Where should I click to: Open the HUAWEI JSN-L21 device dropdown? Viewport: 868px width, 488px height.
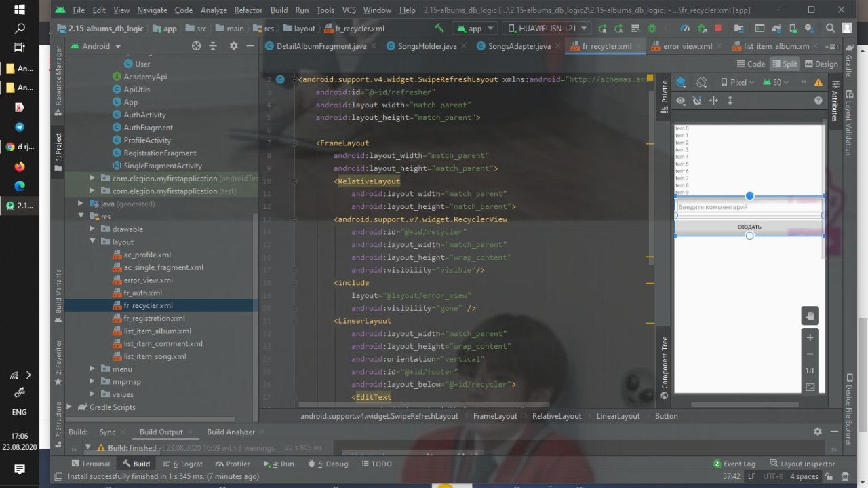pyautogui.click(x=547, y=29)
